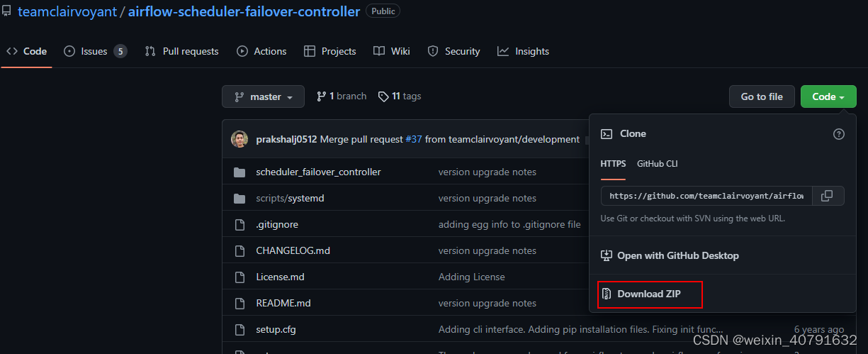The width and height of the screenshot is (868, 354).
Task: Click folder icon next to scheduler_failover_controller
Action: tap(239, 172)
